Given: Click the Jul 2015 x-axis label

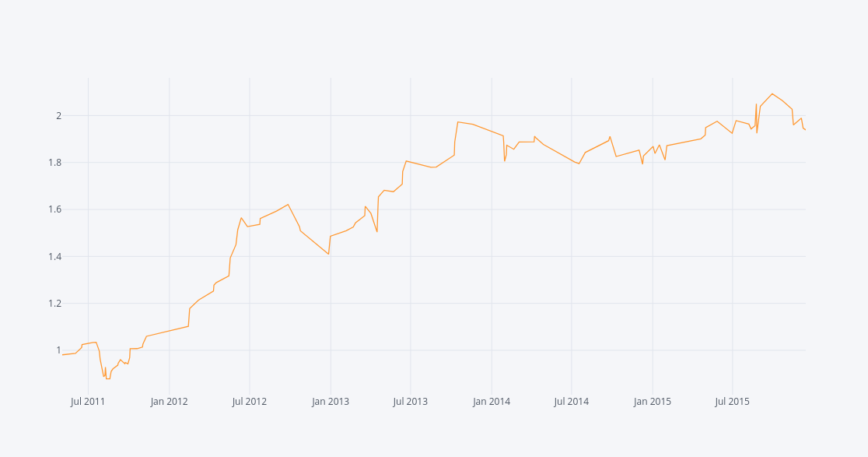Looking at the screenshot, I should (x=732, y=402).
